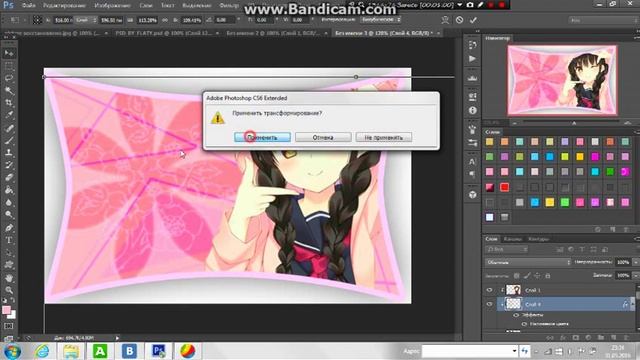
Task: Hide selected layer Слой 4 eye icon
Action: (489, 304)
